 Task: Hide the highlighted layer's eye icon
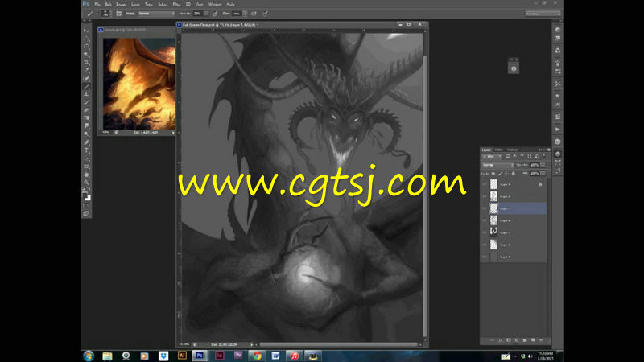pos(485,208)
